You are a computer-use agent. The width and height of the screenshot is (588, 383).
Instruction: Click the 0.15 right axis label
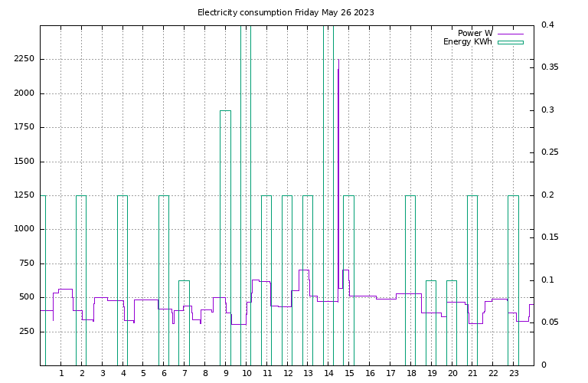[550, 237]
